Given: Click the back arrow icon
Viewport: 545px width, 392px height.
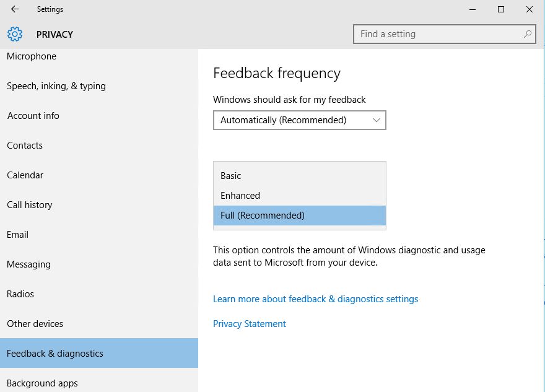Looking at the screenshot, I should tap(15, 9).
